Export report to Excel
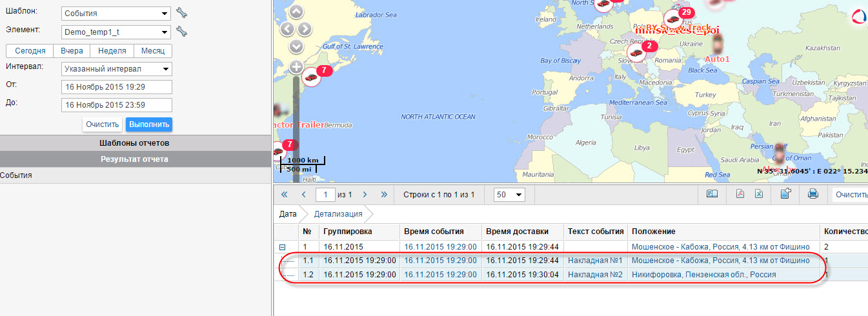This screenshot has height=316, width=868. (x=759, y=194)
